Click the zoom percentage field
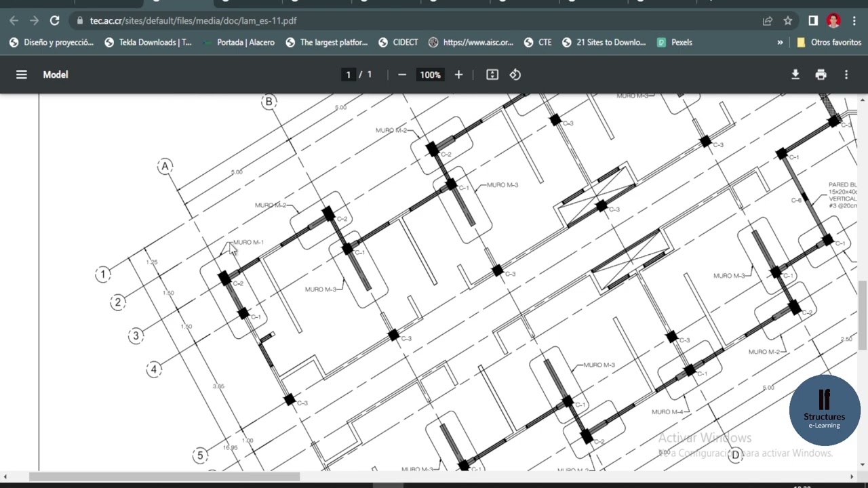 (x=430, y=75)
